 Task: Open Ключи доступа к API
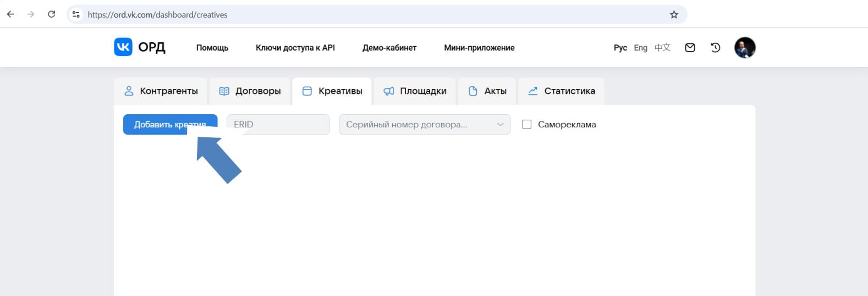pos(295,48)
